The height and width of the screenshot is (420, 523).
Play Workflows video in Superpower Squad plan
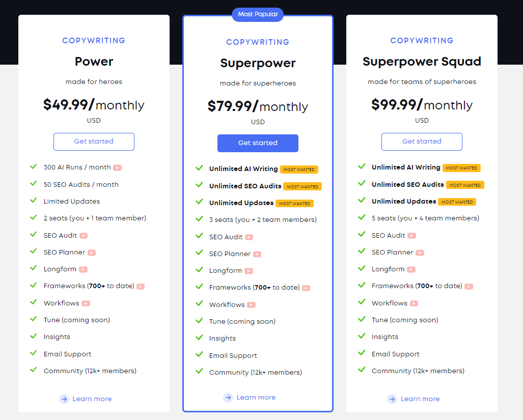pyautogui.click(x=414, y=303)
